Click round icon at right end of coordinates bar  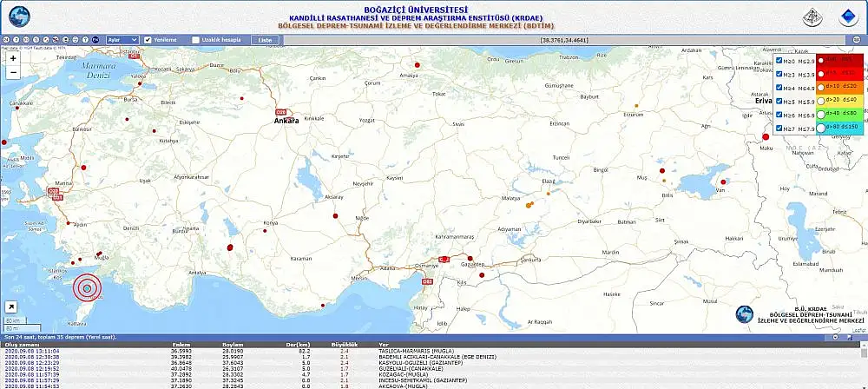(x=857, y=40)
